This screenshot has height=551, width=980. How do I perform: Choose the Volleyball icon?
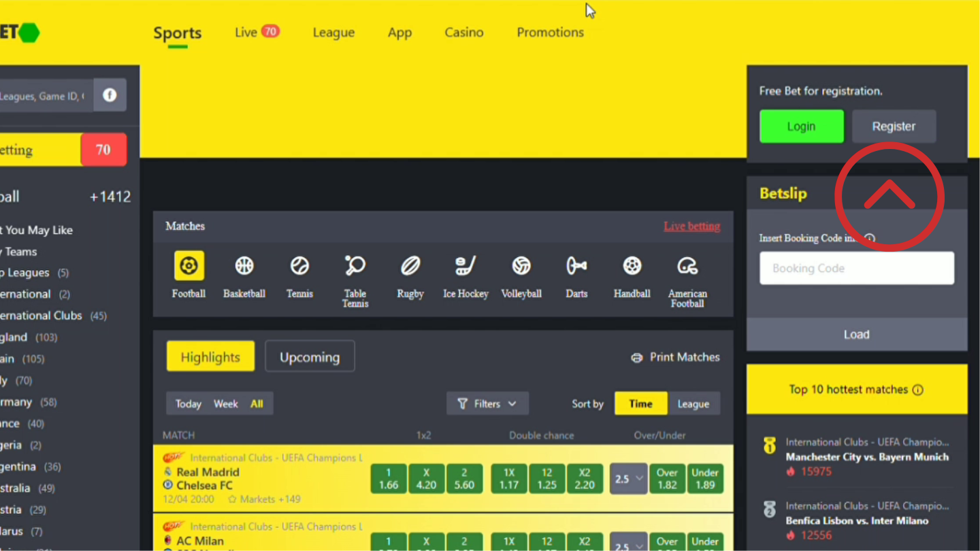(x=521, y=266)
